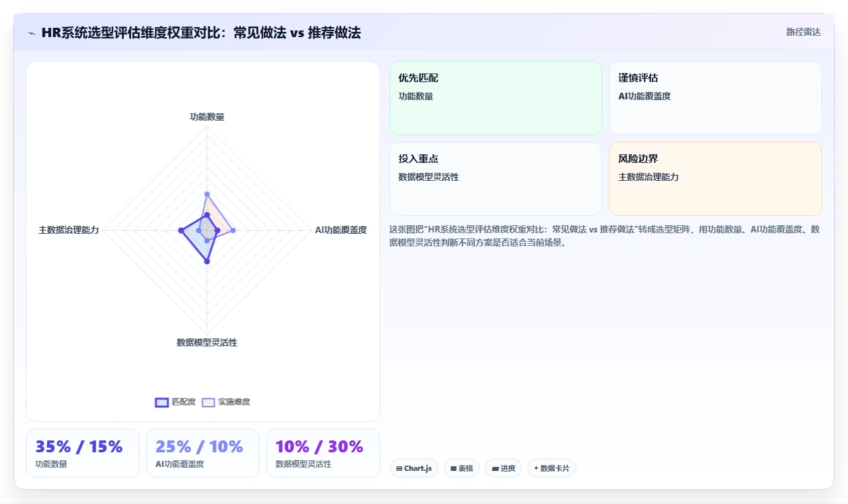Viewport: 848px width, 504px height.
Task: Open the 谨慎评估 card
Action: coord(715,98)
